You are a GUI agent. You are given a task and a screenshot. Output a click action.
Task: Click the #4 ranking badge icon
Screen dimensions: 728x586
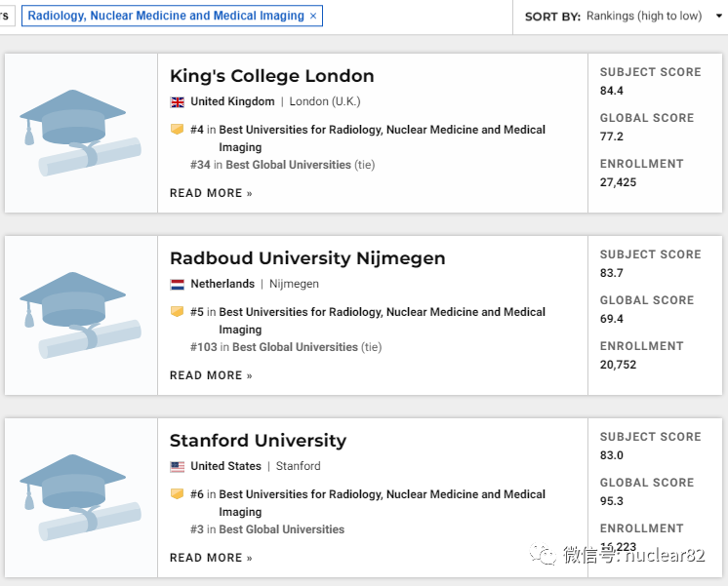[x=178, y=130]
